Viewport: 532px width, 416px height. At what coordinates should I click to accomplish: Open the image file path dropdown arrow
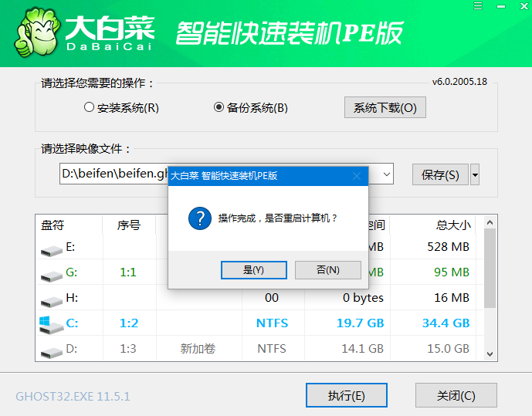coord(386,174)
